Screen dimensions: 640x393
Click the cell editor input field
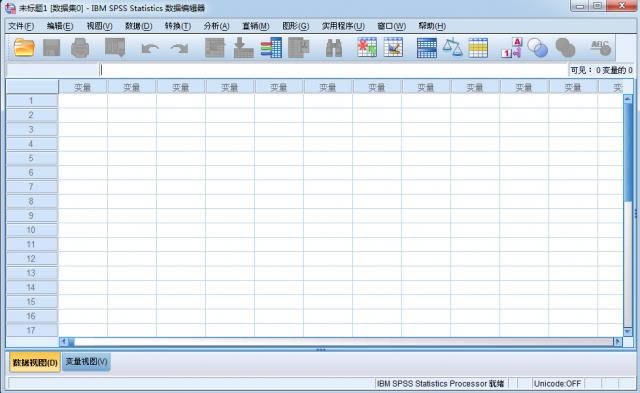(x=333, y=70)
